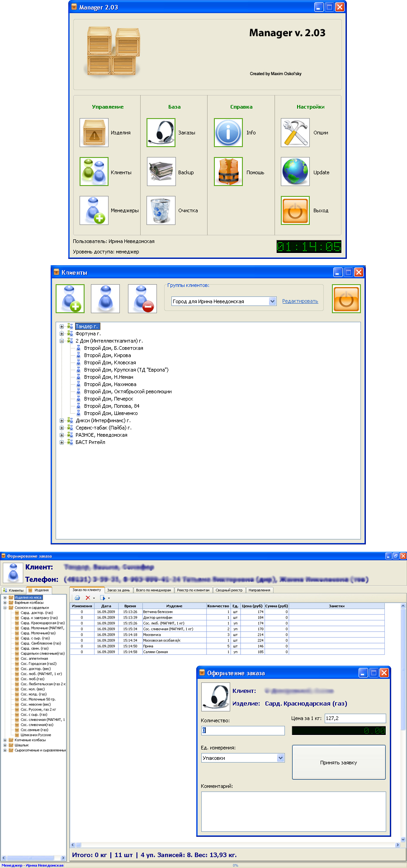Click the Update globe icon
Screen dimensions: 407x868
(295, 172)
